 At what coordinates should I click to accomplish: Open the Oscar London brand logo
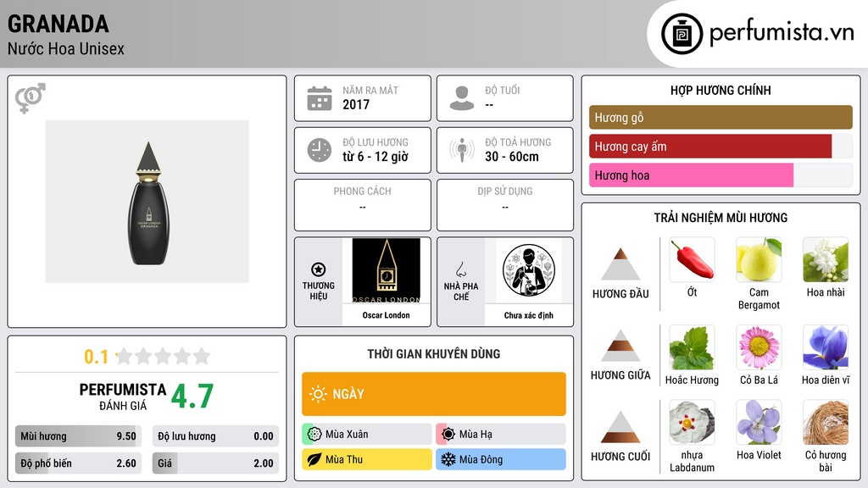click(x=386, y=270)
